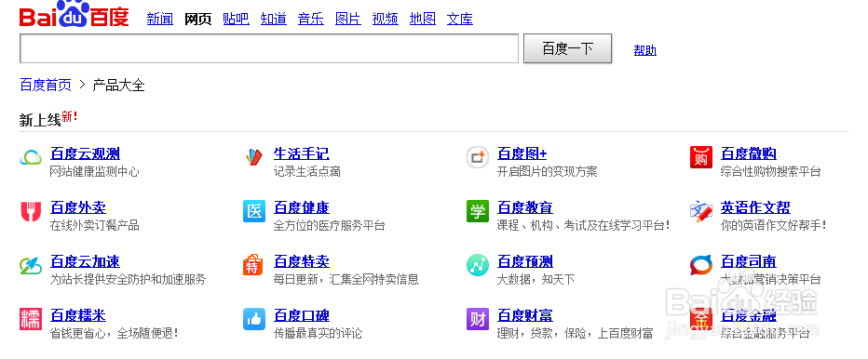Screen dimensions: 868x359
Task: Click the description 在线外卖订餐产品
Action: click(x=95, y=225)
